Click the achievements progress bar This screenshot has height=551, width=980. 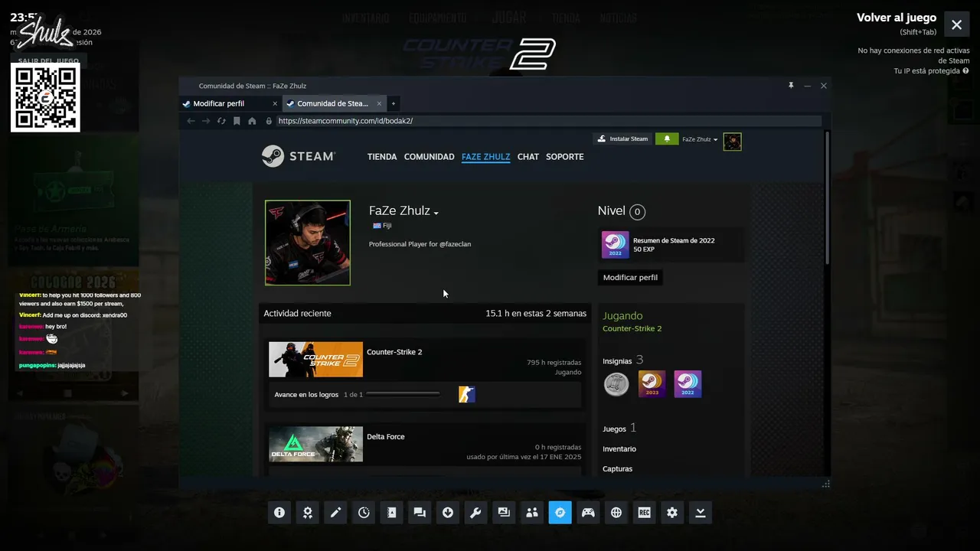[x=403, y=394]
